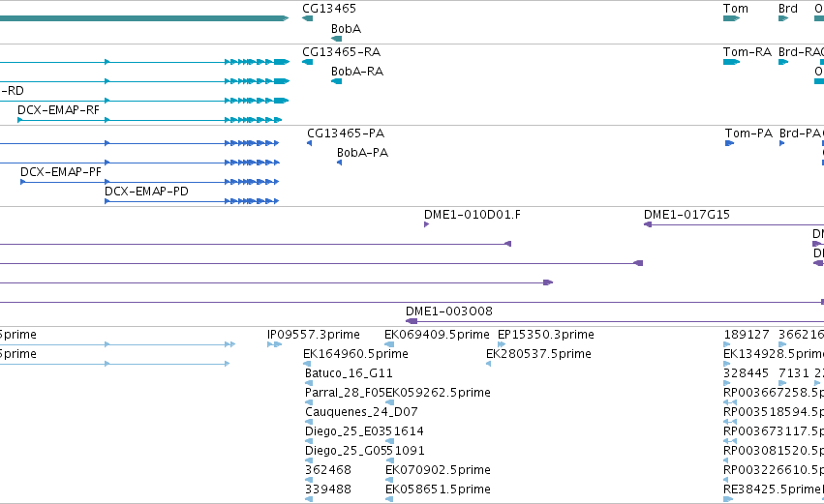Open the EK280537.5prime EST label
The height and width of the screenshot is (504, 824).
538,354
